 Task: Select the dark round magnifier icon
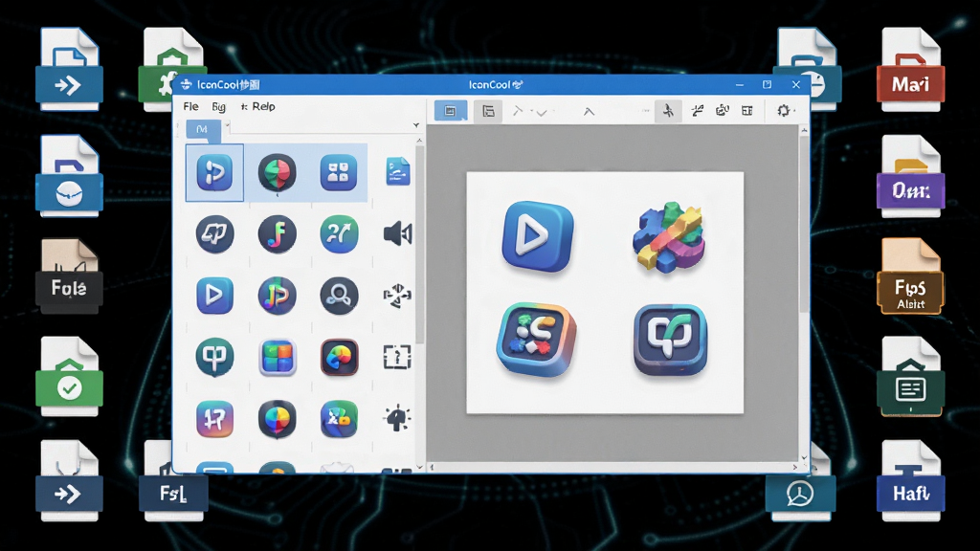pyautogui.click(x=339, y=296)
